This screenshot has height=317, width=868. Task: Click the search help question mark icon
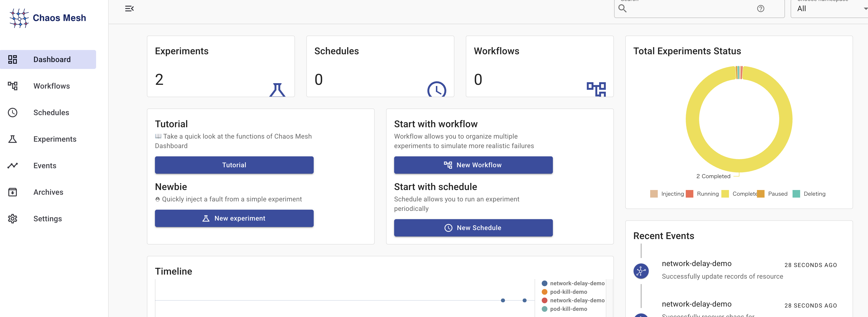pyautogui.click(x=760, y=9)
